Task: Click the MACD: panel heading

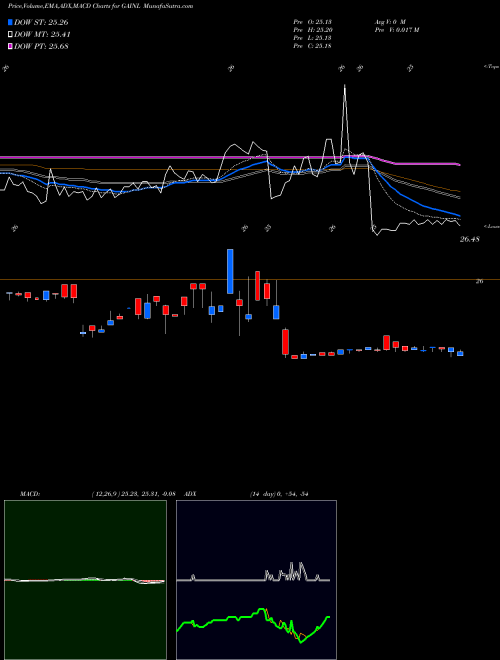Action: [x=30, y=494]
